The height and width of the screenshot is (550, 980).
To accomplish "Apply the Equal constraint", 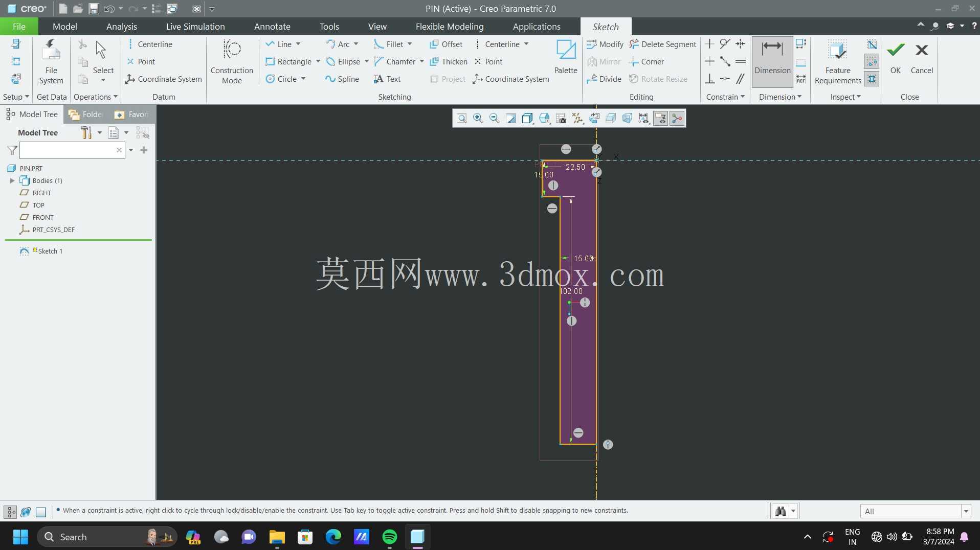I will 740,61.
